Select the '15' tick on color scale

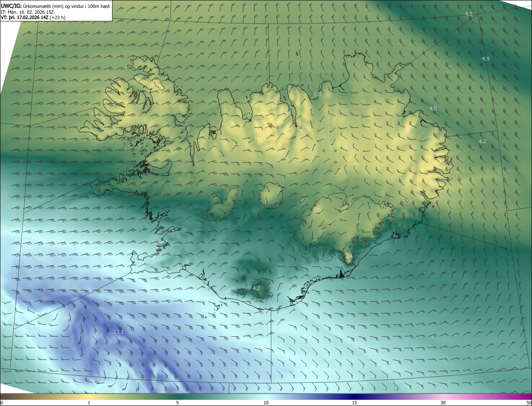coord(355,403)
